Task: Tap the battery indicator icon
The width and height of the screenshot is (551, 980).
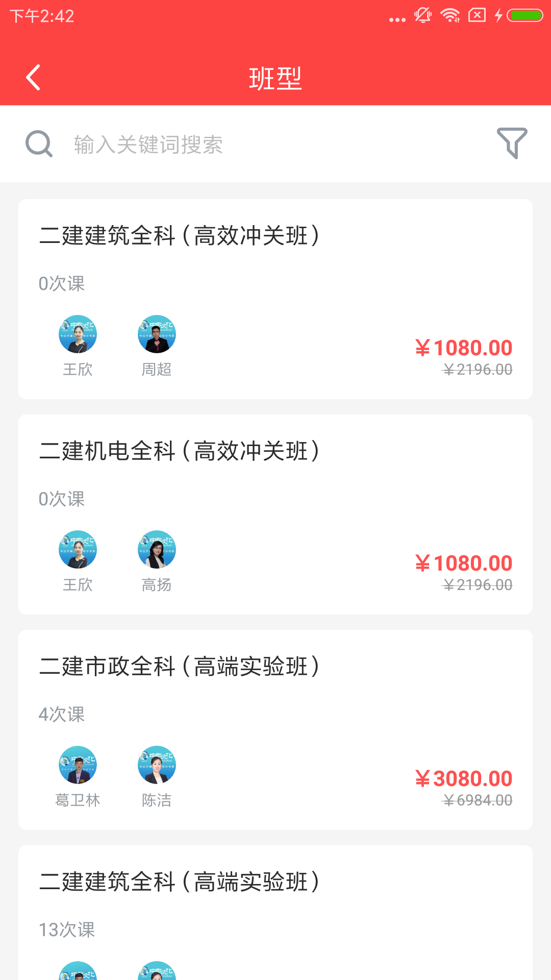Action: 524,16
